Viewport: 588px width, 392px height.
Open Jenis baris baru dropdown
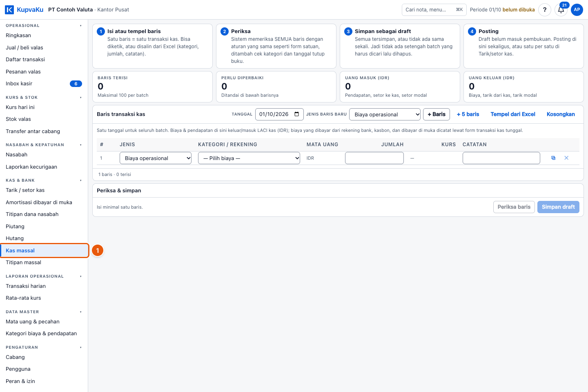(385, 114)
